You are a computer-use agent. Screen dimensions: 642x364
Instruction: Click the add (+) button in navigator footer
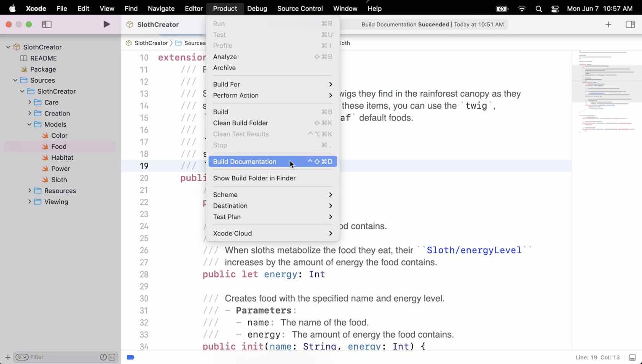pos(8,357)
